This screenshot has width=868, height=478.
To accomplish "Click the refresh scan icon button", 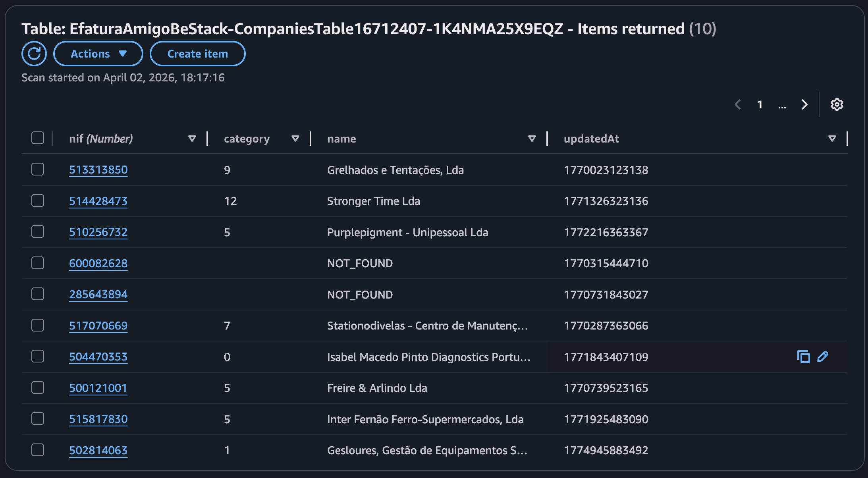I will pyautogui.click(x=34, y=54).
